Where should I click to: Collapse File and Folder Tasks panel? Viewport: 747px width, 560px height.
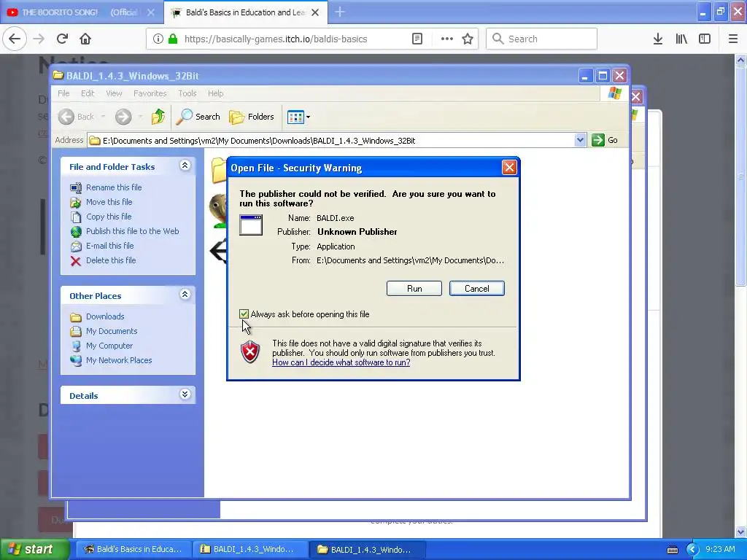[185, 166]
